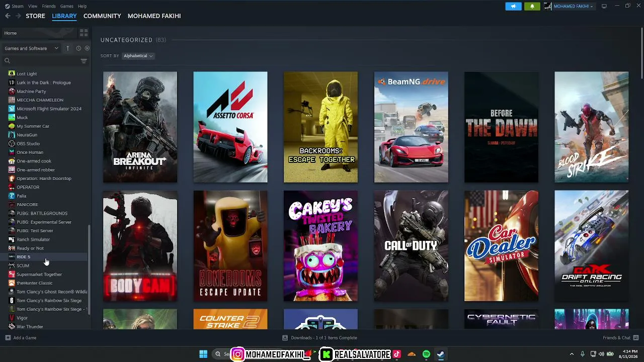Image resolution: width=644 pixels, height=362 pixels.
Task: Click the OBS Studio icon in sidebar
Action: pyautogui.click(x=12, y=143)
